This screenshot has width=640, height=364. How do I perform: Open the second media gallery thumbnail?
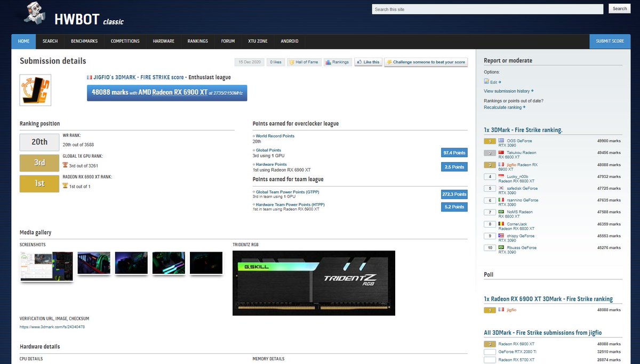point(94,263)
